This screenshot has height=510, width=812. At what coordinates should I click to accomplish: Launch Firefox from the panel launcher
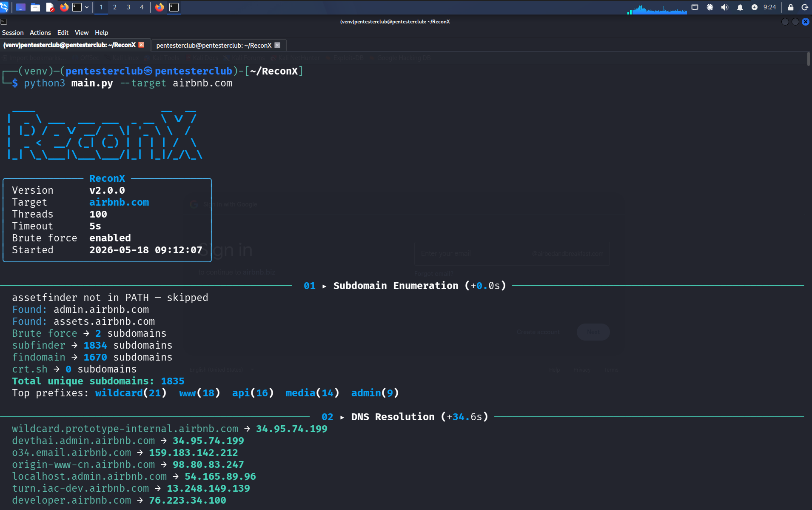[64, 7]
